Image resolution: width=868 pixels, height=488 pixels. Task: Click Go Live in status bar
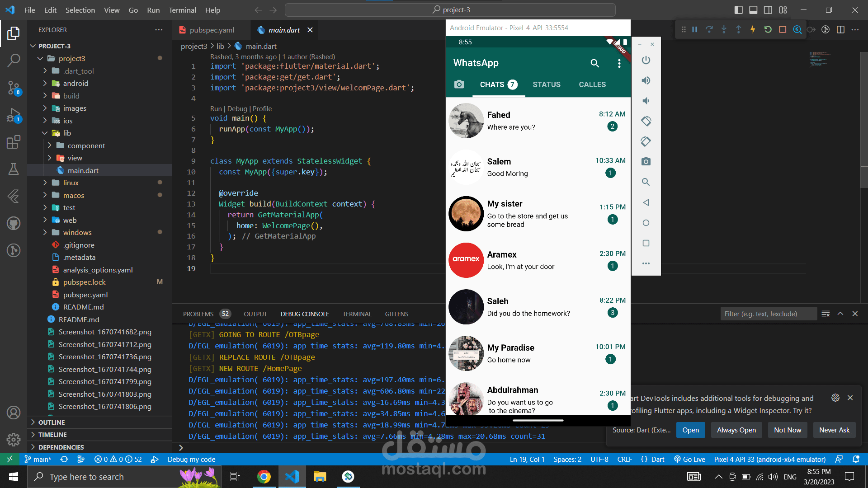point(689,460)
